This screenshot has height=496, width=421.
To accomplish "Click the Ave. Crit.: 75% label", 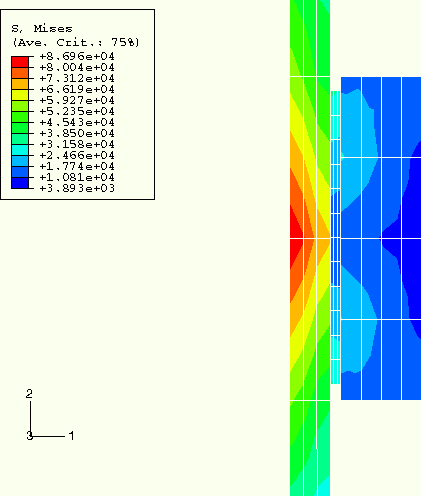I will pyautogui.click(x=76, y=42).
